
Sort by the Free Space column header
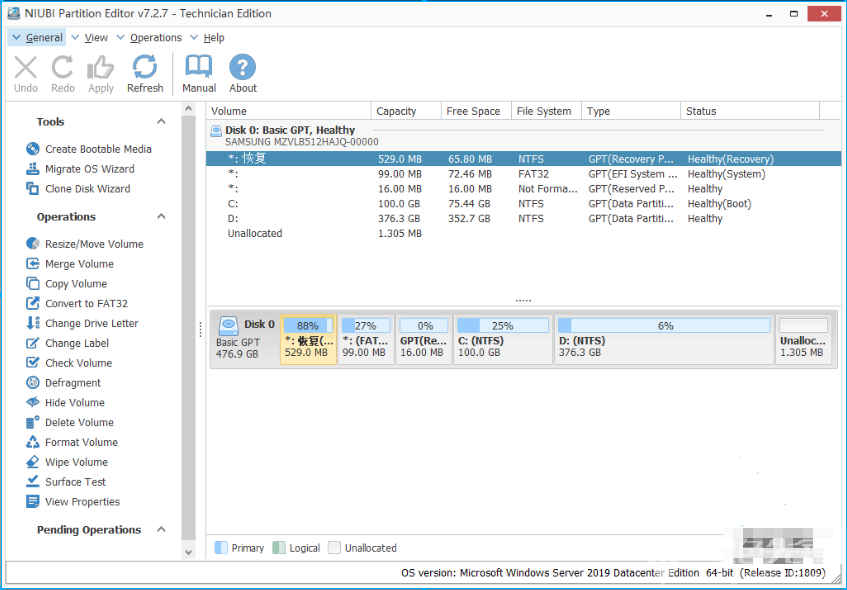pyautogui.click(x=476, y=111)
